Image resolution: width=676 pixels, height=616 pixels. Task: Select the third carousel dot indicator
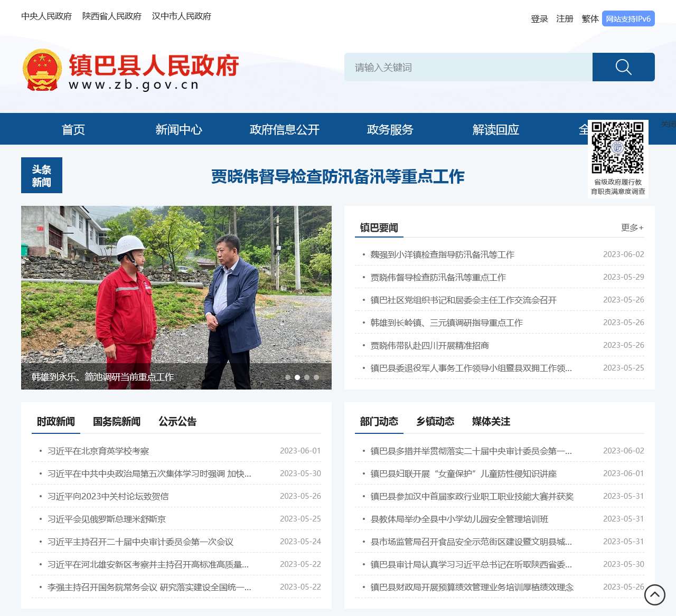pos(307,377)
